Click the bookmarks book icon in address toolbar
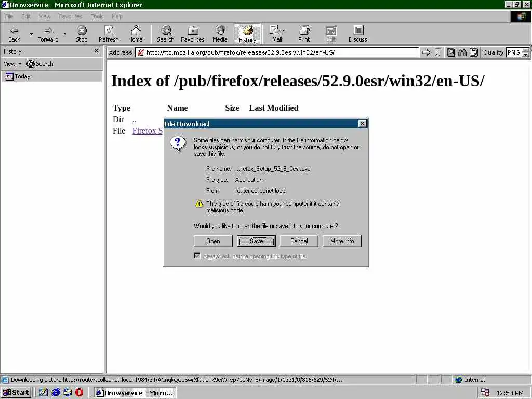532x399 pixels. (450, 52)
